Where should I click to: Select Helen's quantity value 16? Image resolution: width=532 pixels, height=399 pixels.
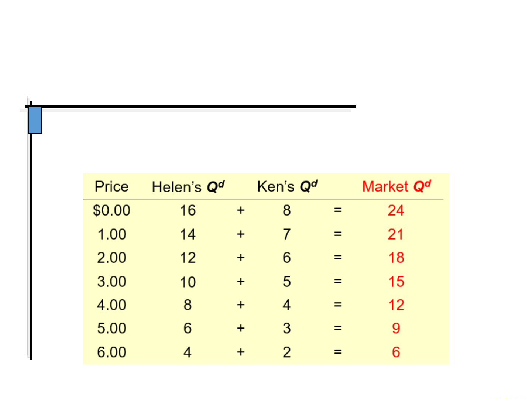click(188, 211)
